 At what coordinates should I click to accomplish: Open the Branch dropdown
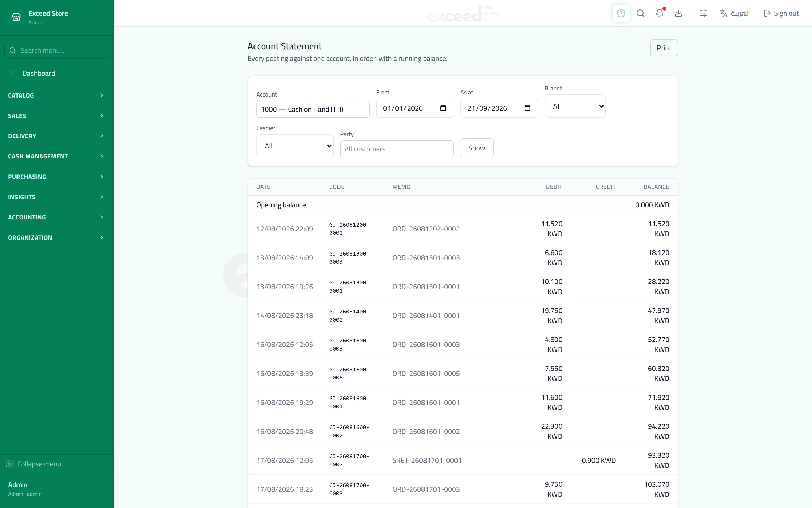pos(575,106)
